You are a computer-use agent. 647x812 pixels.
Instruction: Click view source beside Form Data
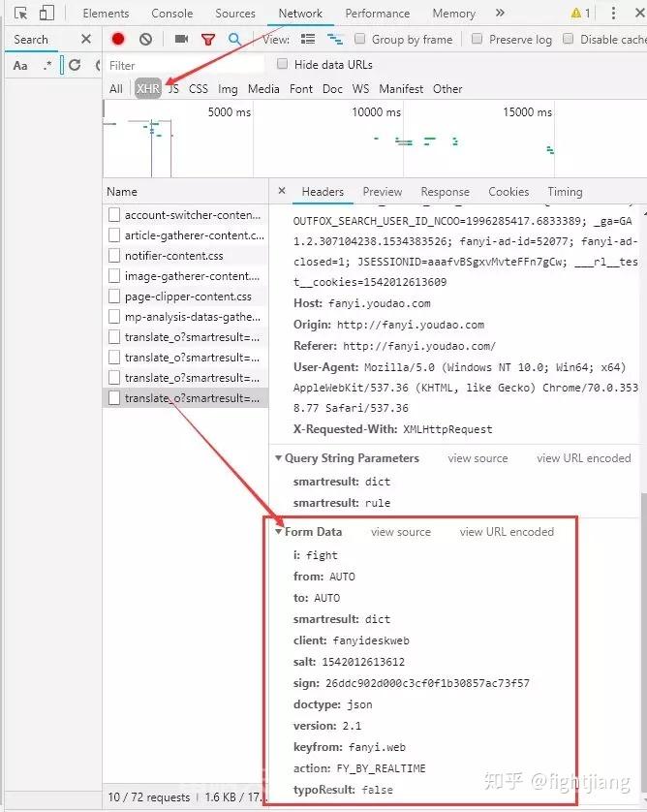401,531
